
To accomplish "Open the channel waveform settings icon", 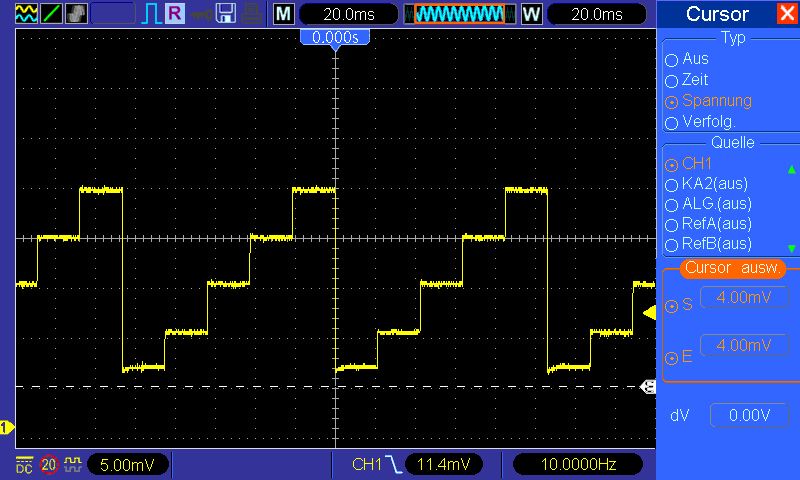I will pyautogui.click(x=26, y=14).
